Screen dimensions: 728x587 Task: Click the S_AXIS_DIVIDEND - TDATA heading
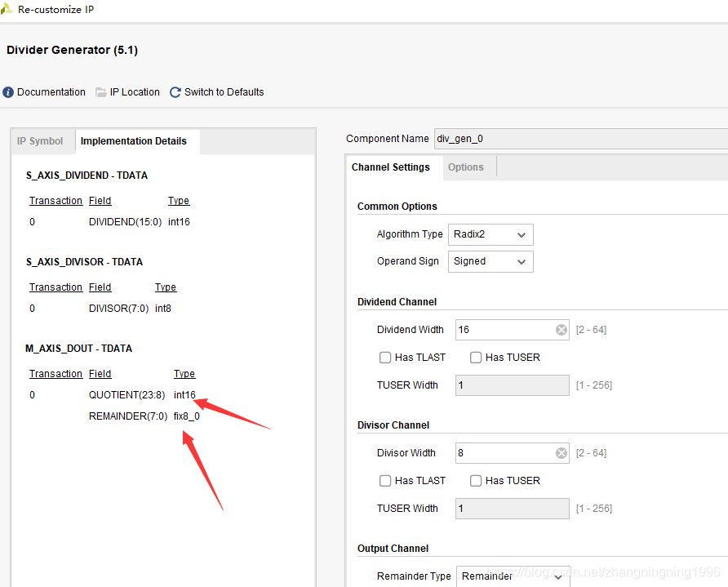tap(87, 176)
